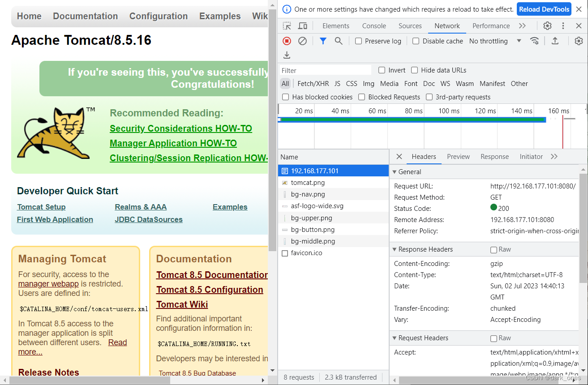Open Documentation in Tomcat nav bar
The image size is (588, 385).
pyautogui.click(x=86, y=16)
